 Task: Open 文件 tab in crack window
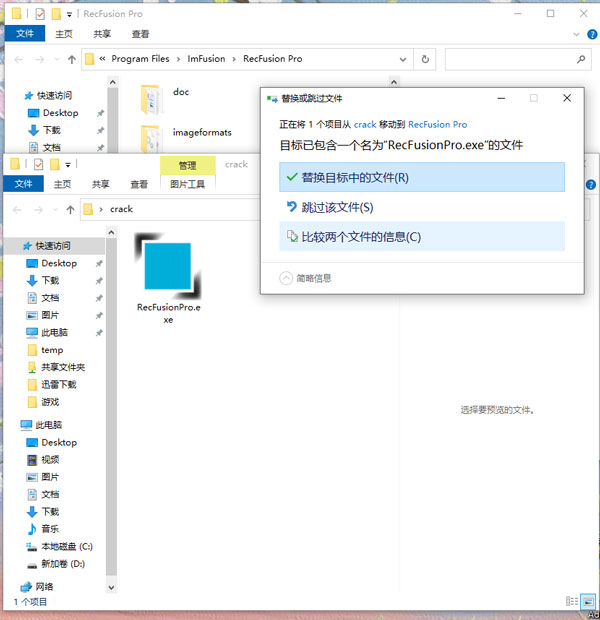point(23,184)
